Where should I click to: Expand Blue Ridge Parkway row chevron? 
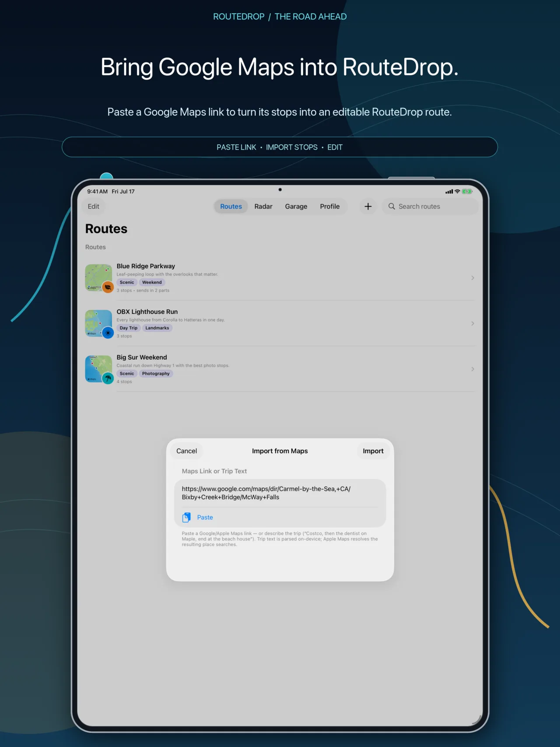click(x=472, y=278)
